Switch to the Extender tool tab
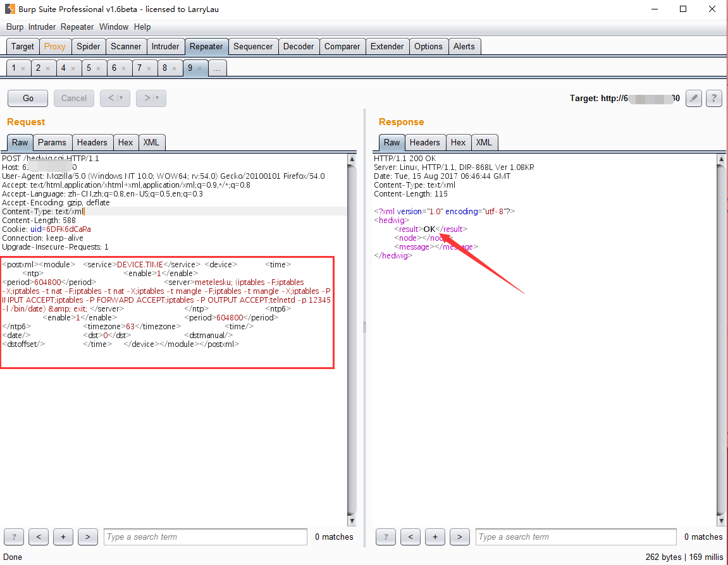This screenshot has width=728, height=565. [x=386, y=46]
